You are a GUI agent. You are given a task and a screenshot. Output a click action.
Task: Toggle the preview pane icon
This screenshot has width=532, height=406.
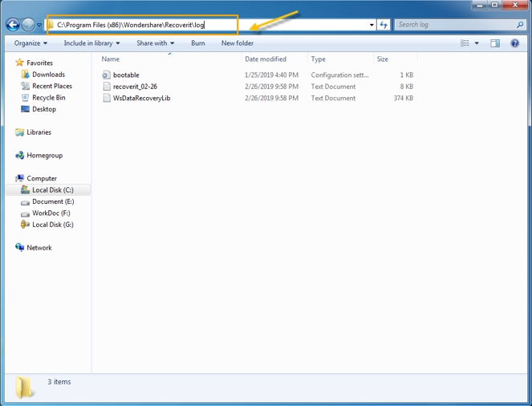coord(495,43)
